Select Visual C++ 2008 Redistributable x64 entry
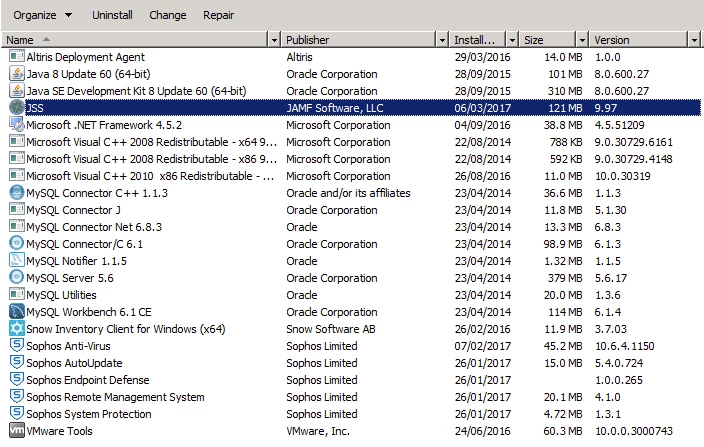 click(x=152, y=142)
